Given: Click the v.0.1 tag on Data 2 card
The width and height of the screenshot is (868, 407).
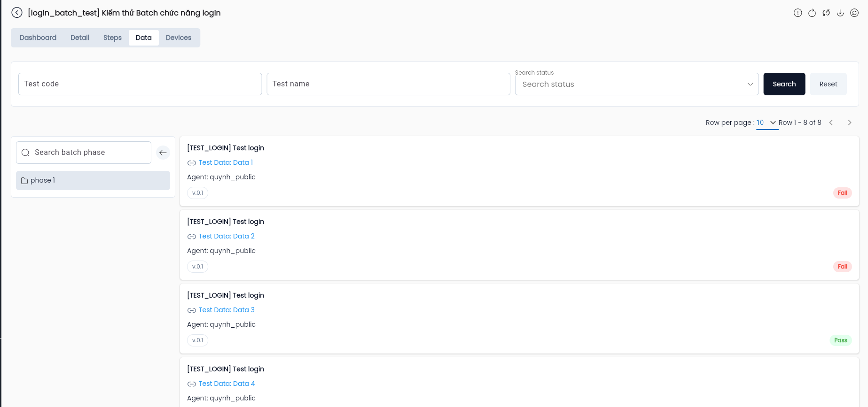Looking at the screenshot, I should [197, 267].
